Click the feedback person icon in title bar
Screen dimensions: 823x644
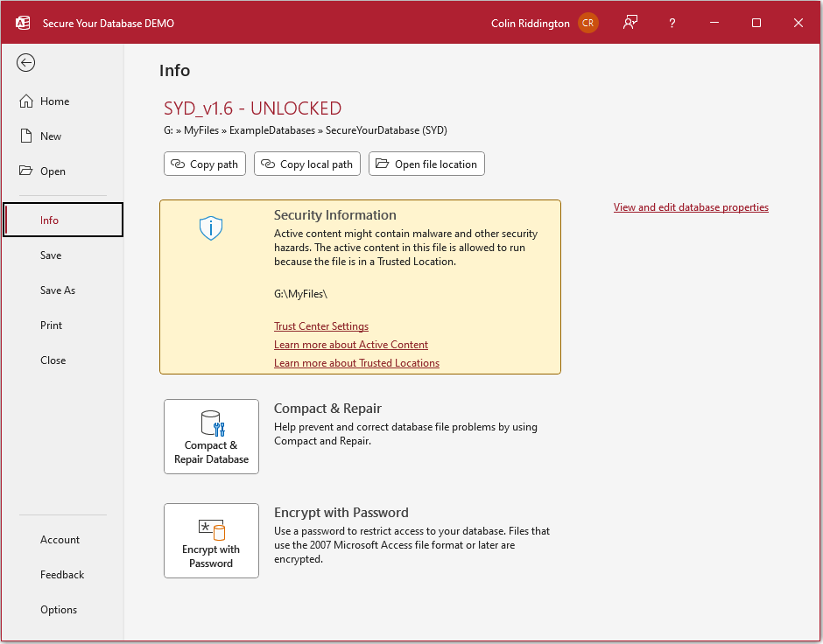630,23
